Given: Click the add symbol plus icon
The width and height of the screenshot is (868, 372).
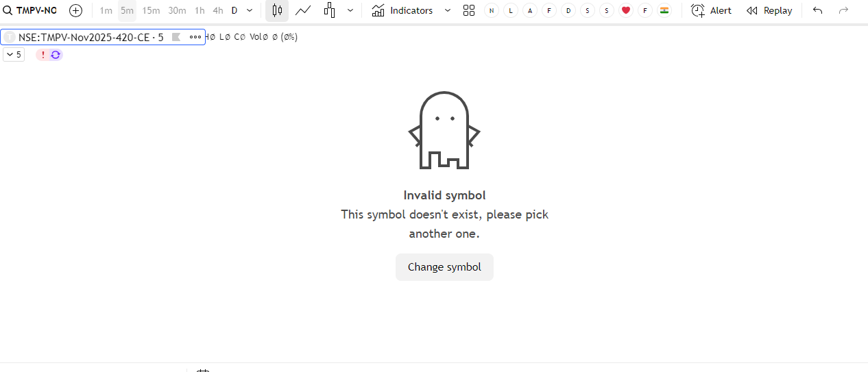Looking at the screenshot, I should [76, 11].
